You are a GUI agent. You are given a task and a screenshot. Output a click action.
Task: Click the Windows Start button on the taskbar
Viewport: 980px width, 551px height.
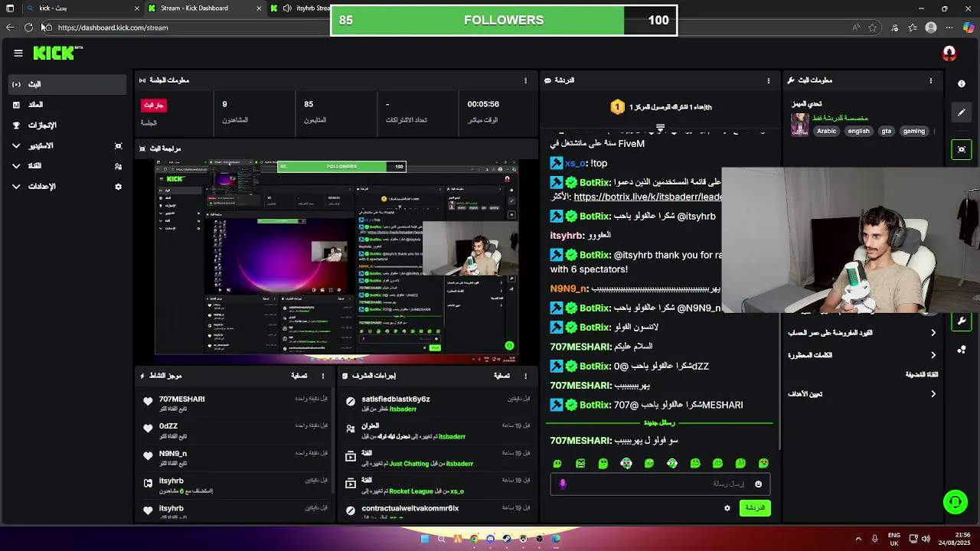point(425,539)
